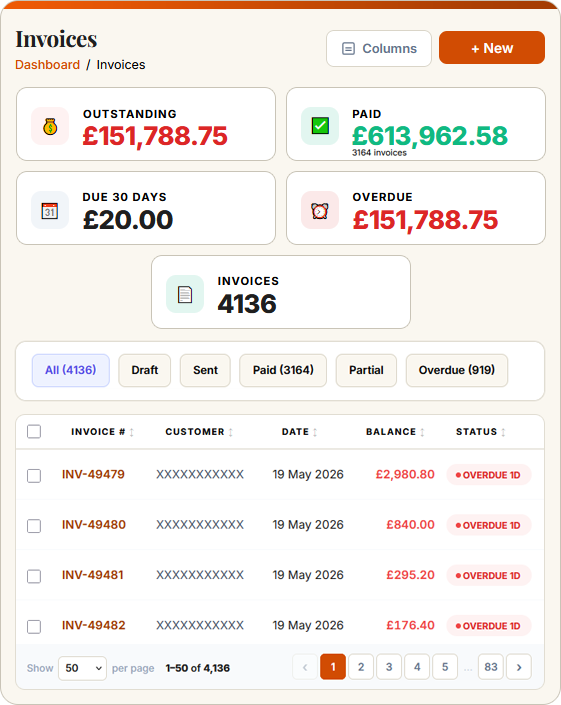Go to page 2
Viewport: 561px width, 705px height.
(361, 667)
